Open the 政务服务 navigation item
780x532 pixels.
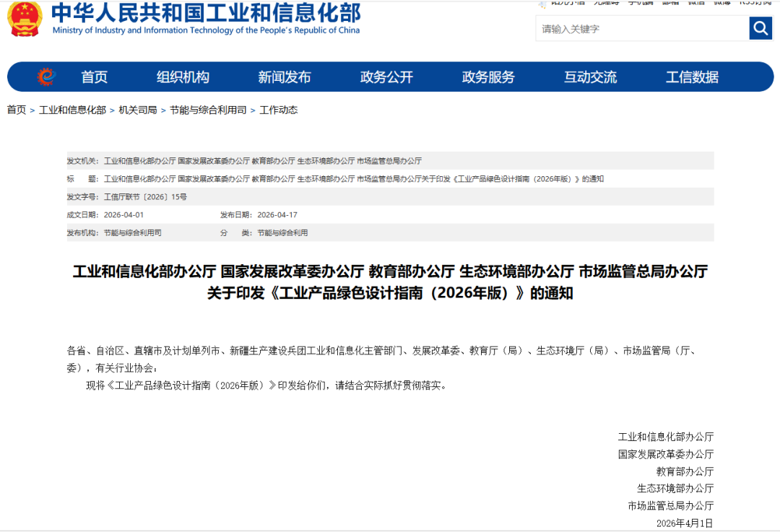pyautogui.click(x=488, y=77)
